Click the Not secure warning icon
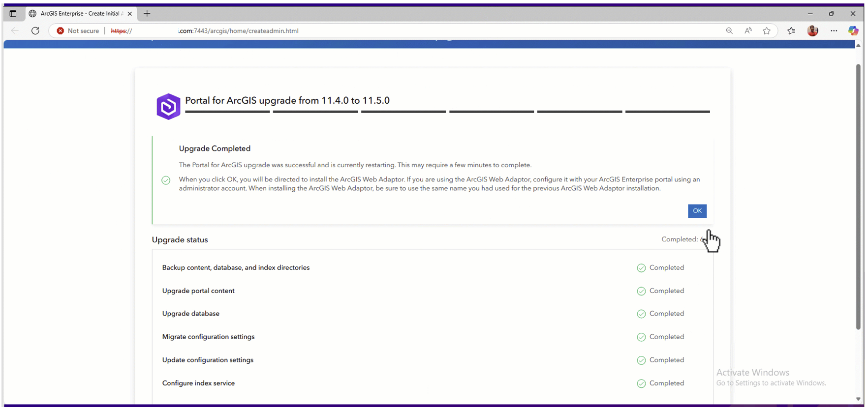The width and height of the screenshot is (868, 410). pyautogui.click(x=61, y=30)
